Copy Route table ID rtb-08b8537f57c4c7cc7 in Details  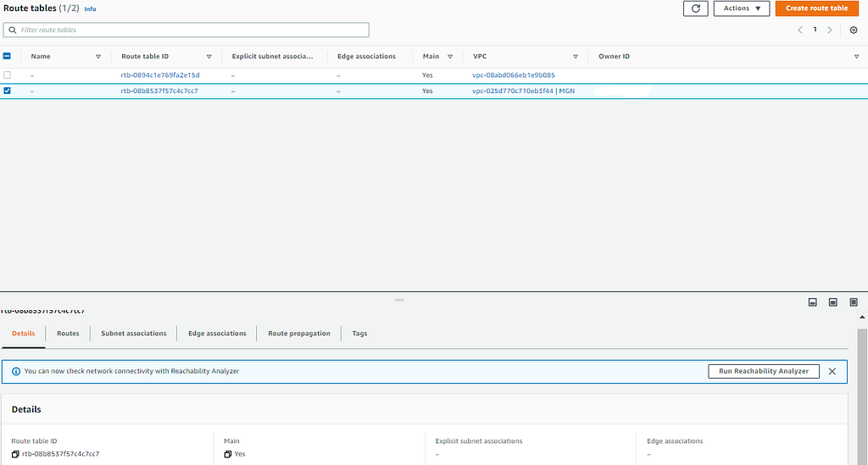click(x=15, y=454)
